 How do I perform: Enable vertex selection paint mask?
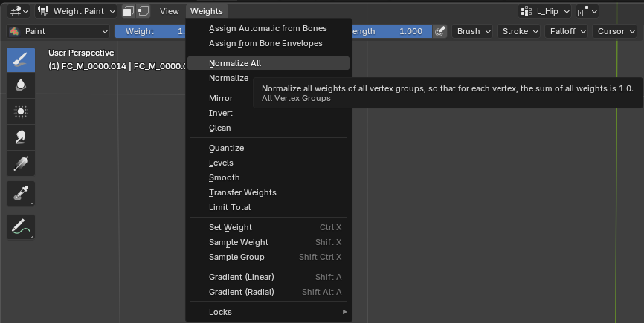[x=144, y=11]
